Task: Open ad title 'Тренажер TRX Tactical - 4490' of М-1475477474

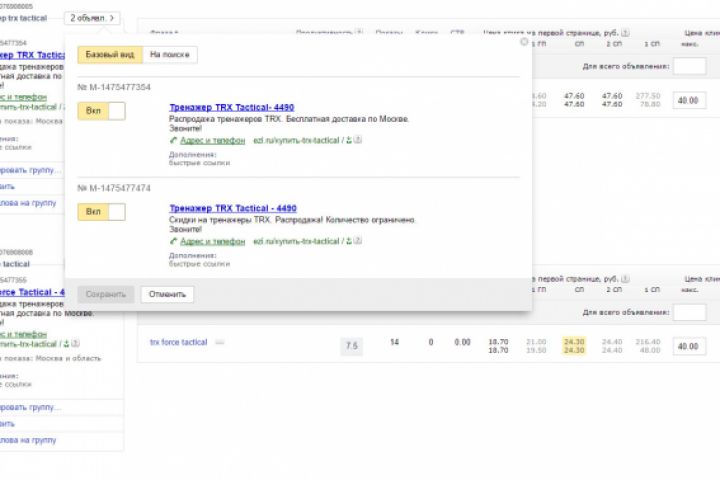Action: pos(233,209)
